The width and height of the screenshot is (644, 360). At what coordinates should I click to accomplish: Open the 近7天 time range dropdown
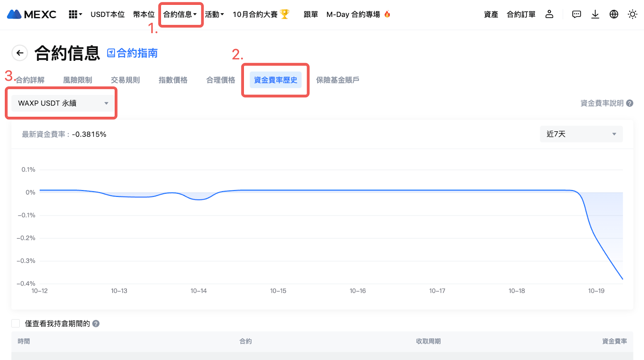pyautogui.click(x=581, y=134)
